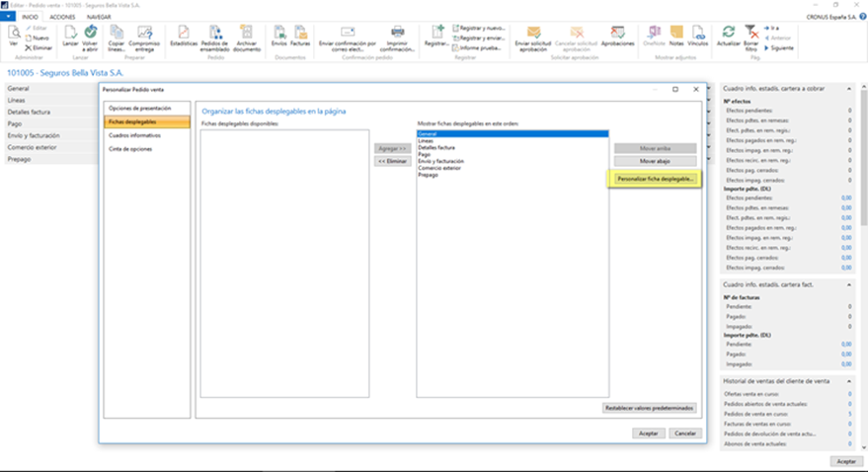
Task: Click the empty Fichas desplegables disponibles list
Action: (284, 264)
